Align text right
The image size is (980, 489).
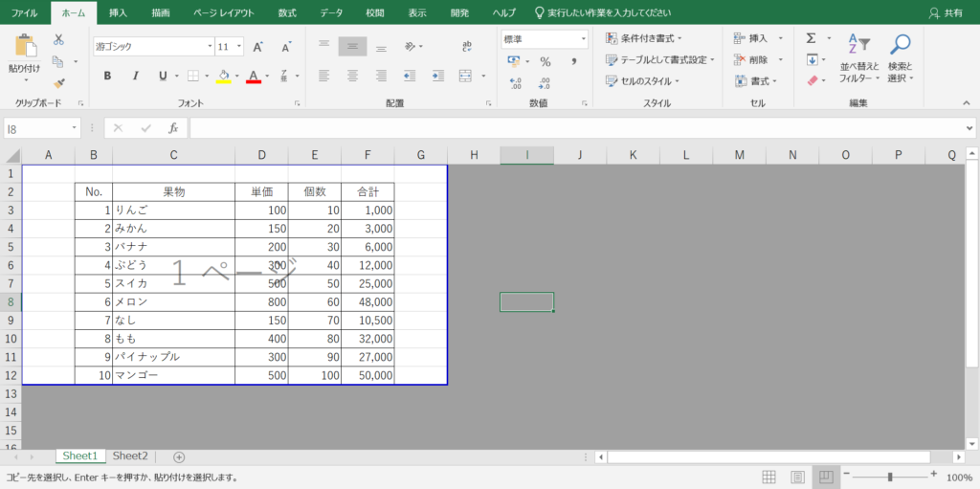click(x=381, y=76)
